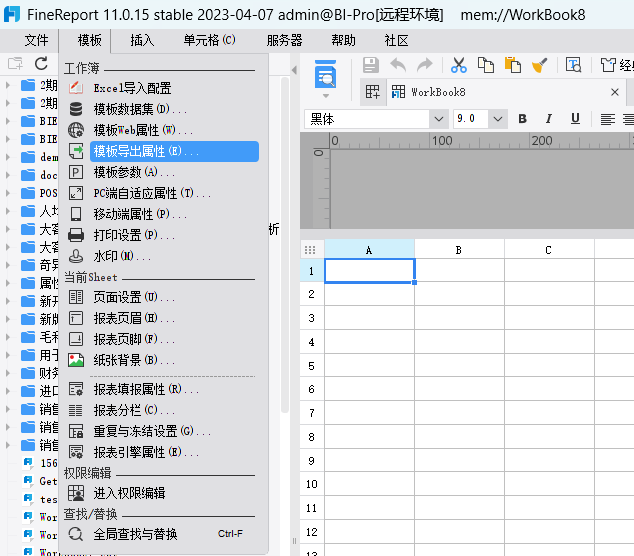The width and height of the screenshot is (634, 556).
Task: Choose 页面设置(U) menu item
Action: click(163, 297)
